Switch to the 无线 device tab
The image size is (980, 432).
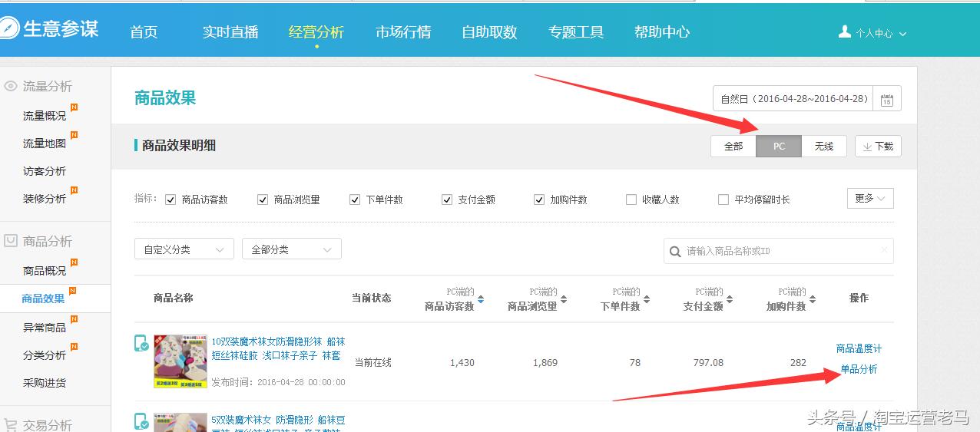[824, 147]
